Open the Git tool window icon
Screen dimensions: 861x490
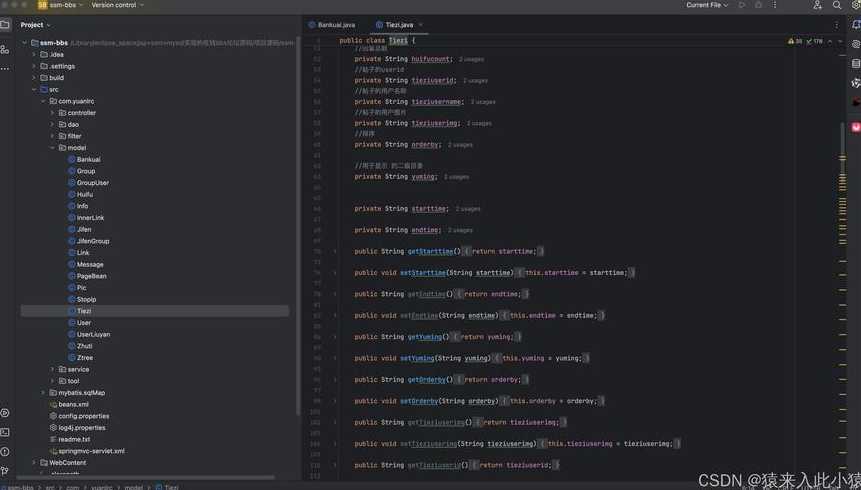pyautogui.click(x=4, y=471)
